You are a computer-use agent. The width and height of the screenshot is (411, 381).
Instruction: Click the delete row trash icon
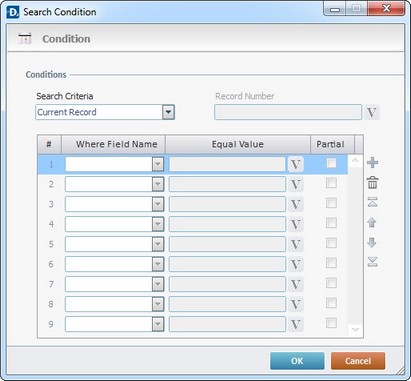372,183
